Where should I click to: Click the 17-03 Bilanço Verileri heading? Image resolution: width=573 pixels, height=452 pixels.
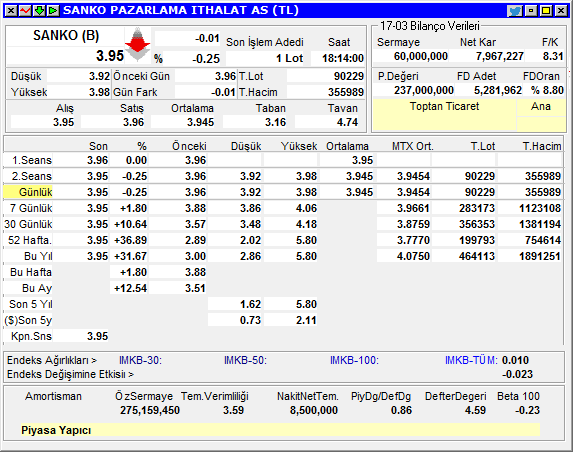click(x=430, y=26)
